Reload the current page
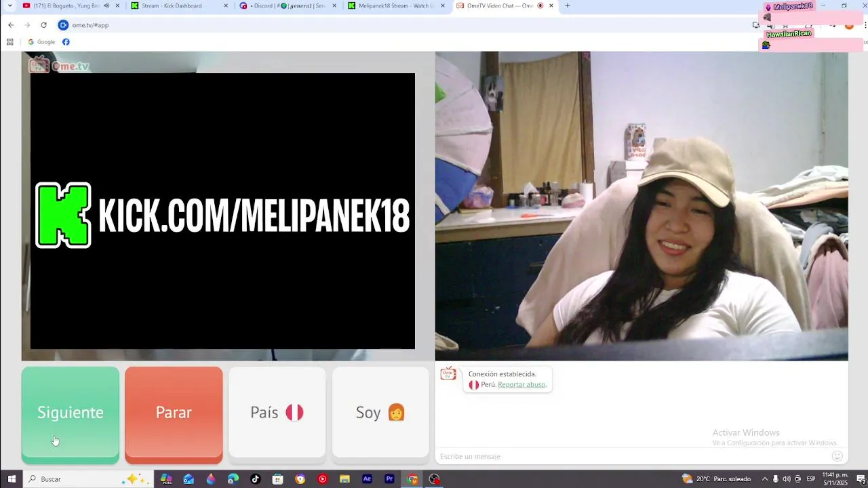The height and width of the screenshot is (488, 868). [x=43, y=25]
